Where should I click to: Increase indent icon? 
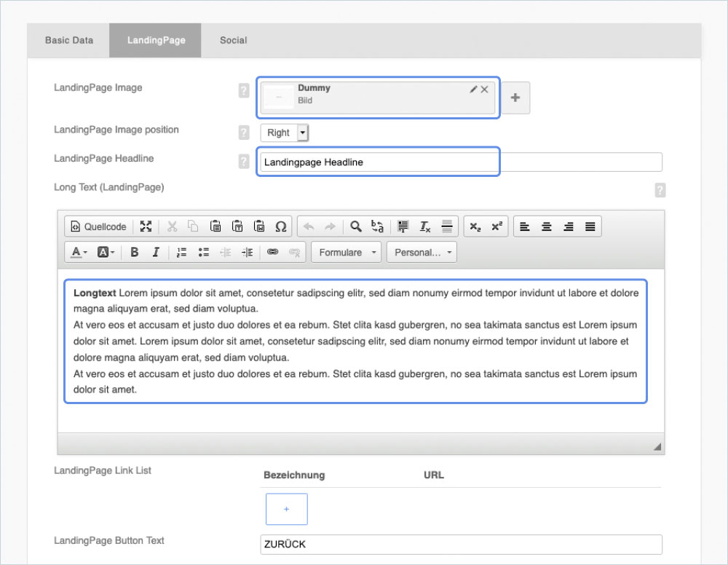[x=247, y=252]
